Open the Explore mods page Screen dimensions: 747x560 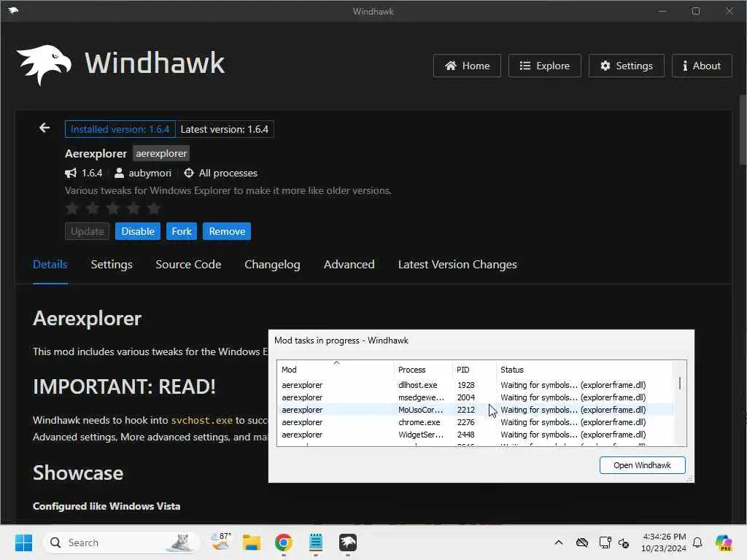(544, 66)
